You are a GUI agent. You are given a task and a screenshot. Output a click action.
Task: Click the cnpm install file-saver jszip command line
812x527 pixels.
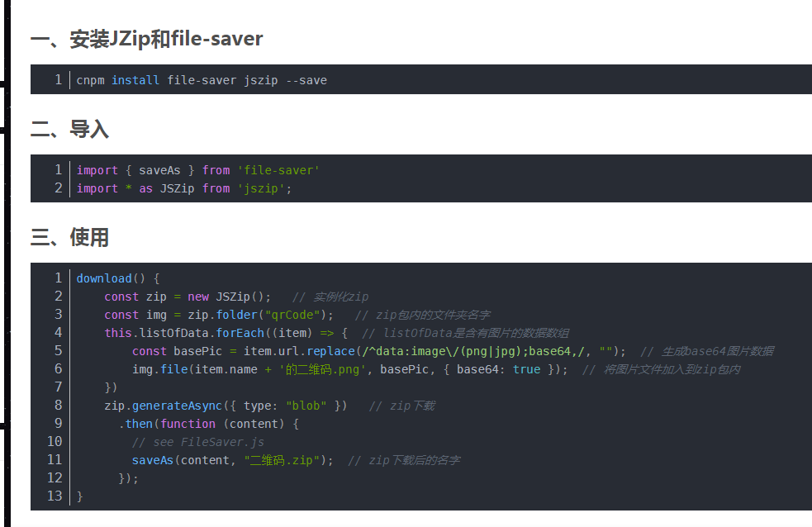pos(202,80)
